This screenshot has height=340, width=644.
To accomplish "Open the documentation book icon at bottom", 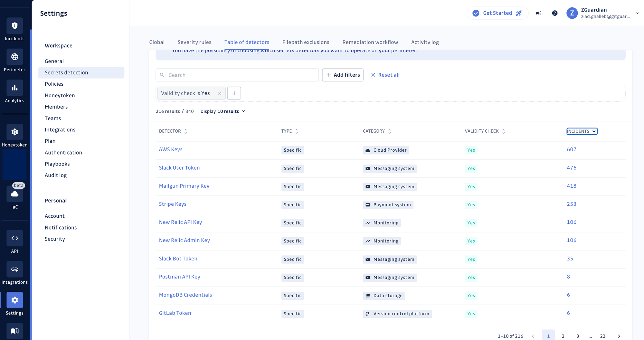I will [14, 331].
